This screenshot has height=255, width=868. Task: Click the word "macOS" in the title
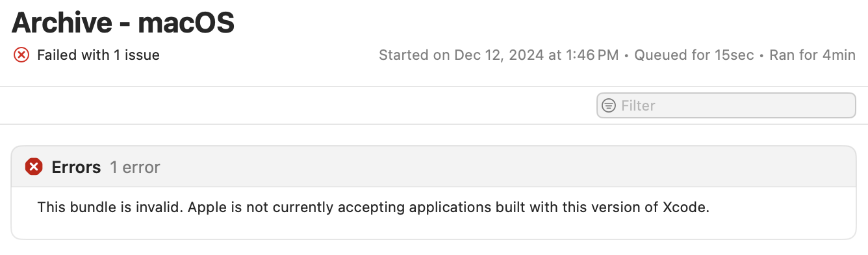pos(186,23)
